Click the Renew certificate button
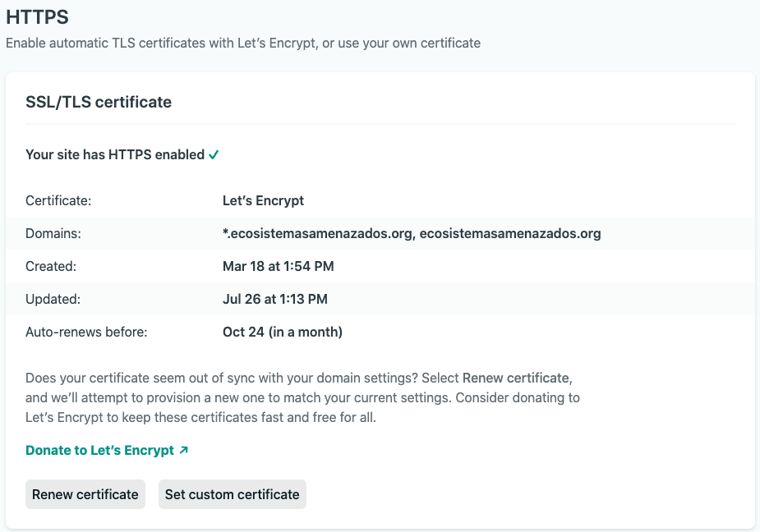 click(85, 494)
